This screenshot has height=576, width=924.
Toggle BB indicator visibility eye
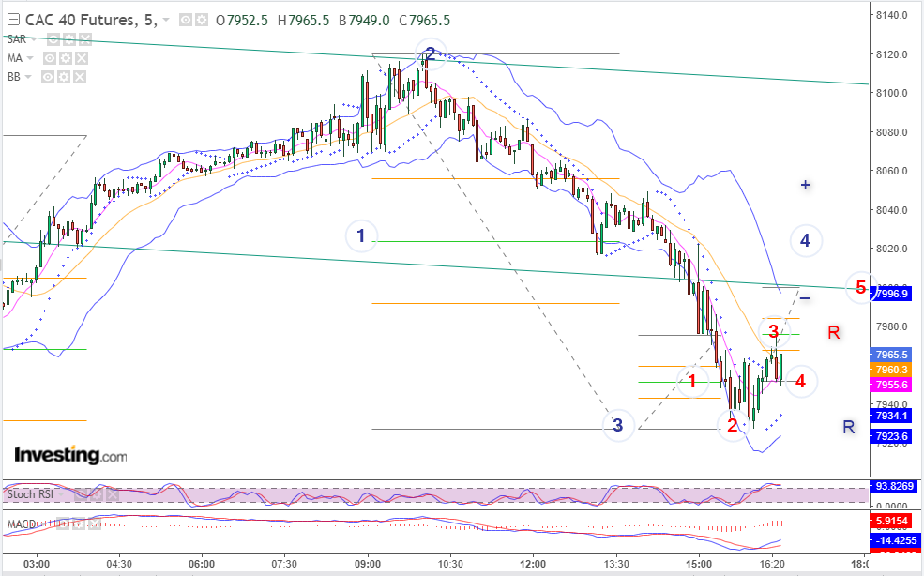tap(48, 77)
